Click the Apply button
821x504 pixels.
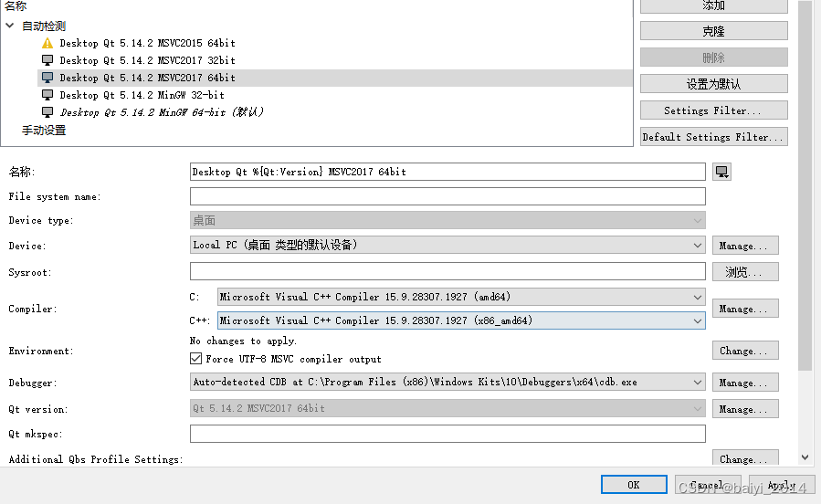tap(782, 485)
